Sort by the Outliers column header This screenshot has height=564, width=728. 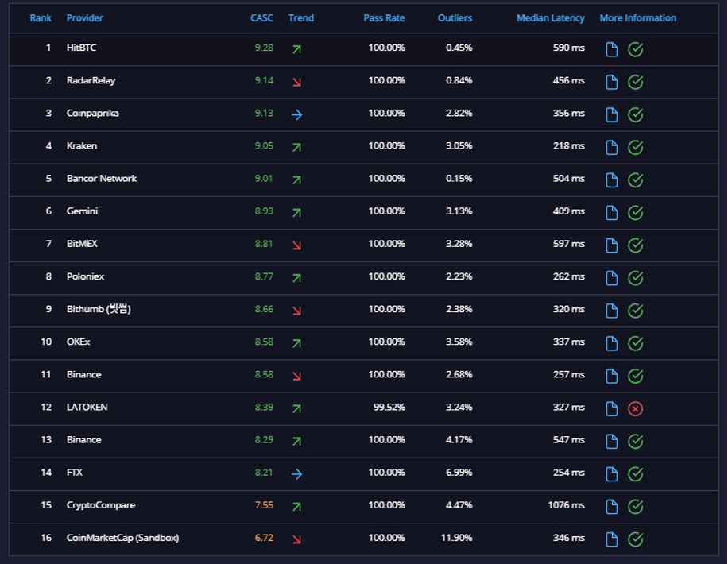coord(455,18)
